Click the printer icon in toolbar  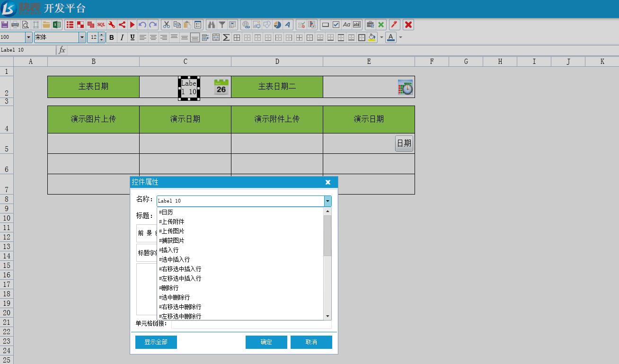(15, 25)
